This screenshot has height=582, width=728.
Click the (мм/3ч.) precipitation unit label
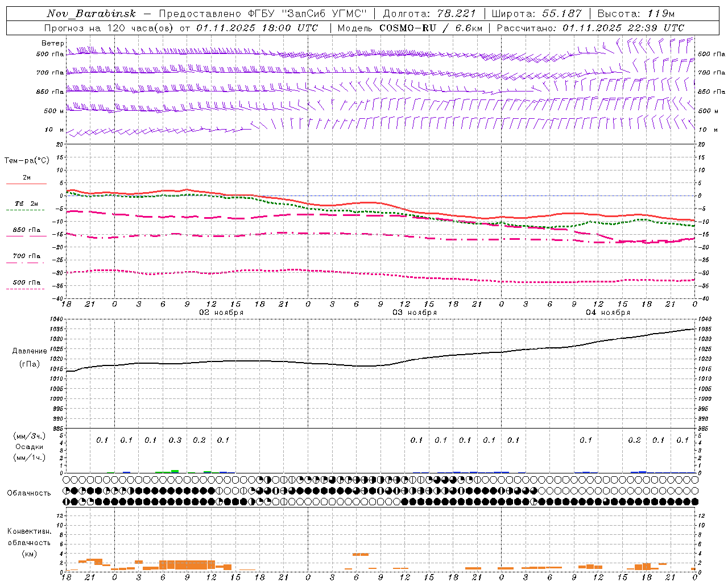(x=30, y=436)
